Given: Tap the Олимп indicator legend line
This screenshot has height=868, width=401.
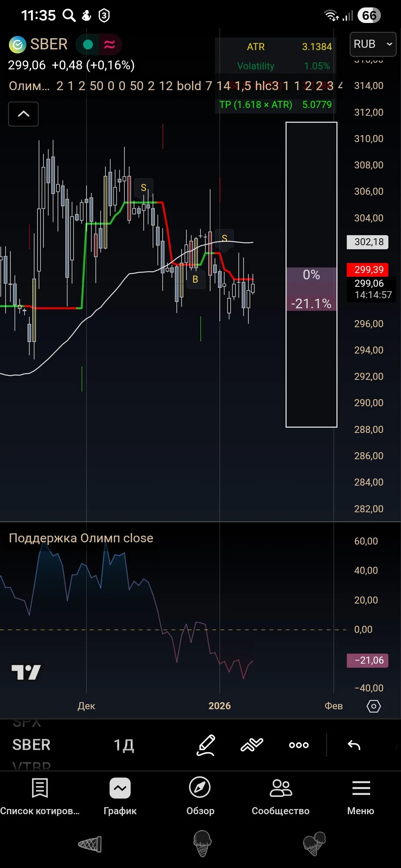Looking at the screenshot, I should coord(175,86).
